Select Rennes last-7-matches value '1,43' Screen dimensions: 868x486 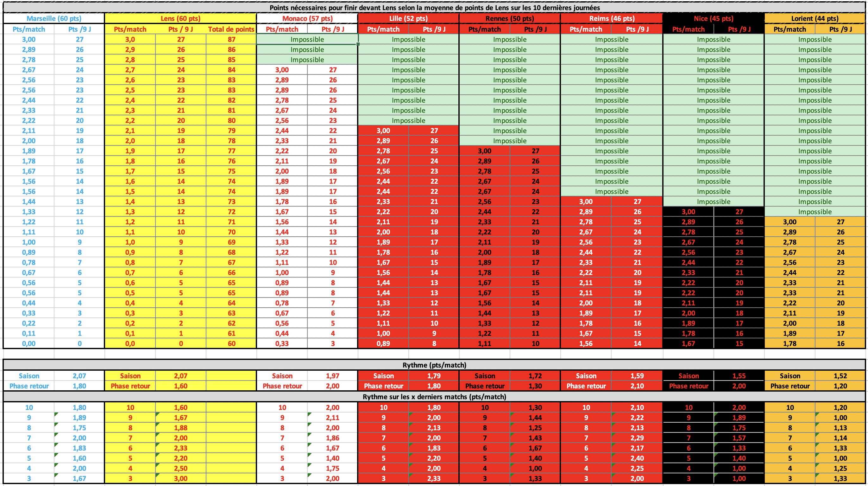[x=535, y=438]
